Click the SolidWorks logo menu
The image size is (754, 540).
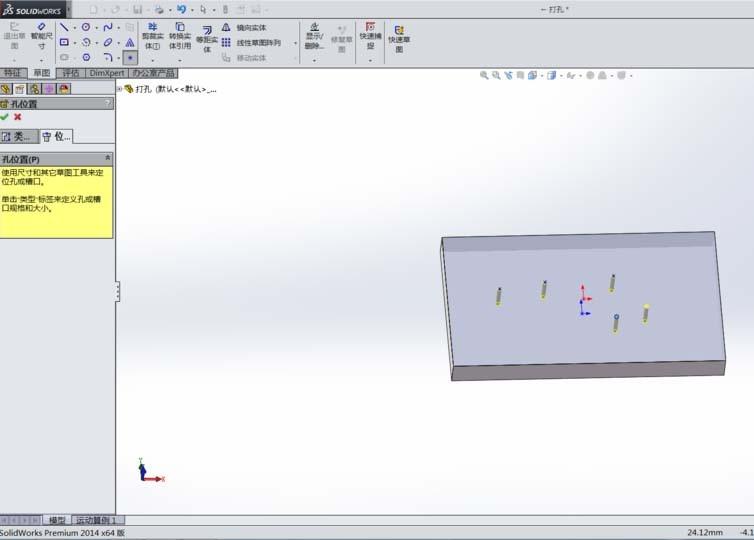[x=33, y=9]
